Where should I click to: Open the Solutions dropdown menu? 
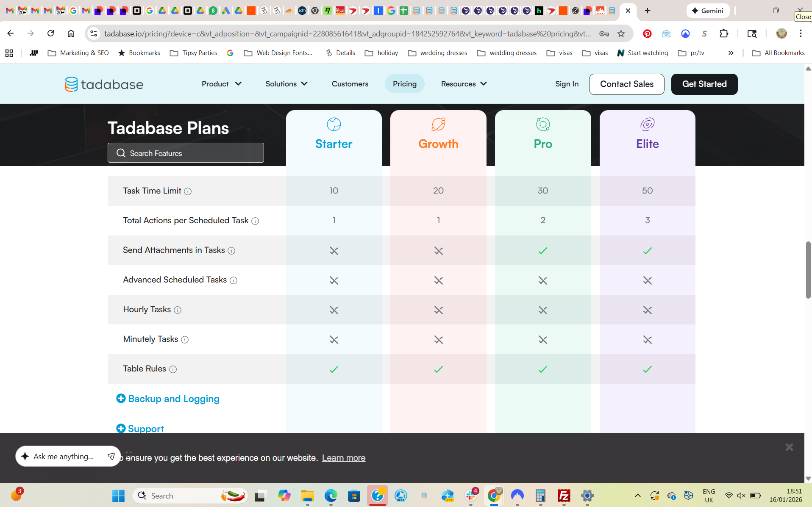click(x=286, y=84)
